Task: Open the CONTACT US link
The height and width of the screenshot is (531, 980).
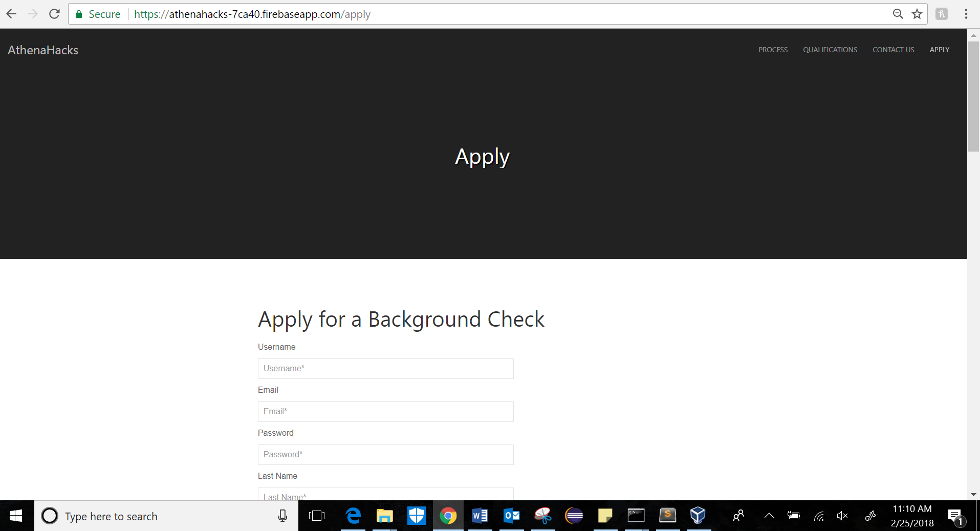Action: 893,50
